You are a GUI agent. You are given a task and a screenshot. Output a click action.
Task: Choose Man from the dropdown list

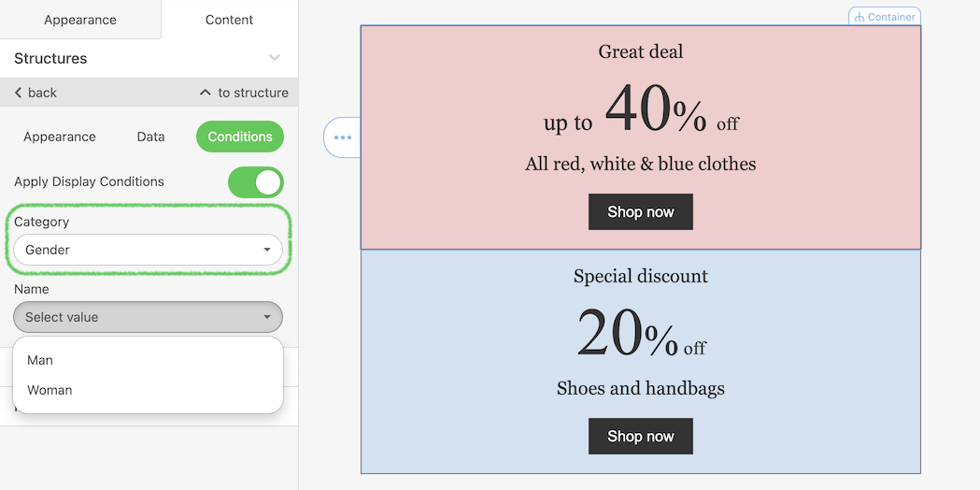pos(40,360)
